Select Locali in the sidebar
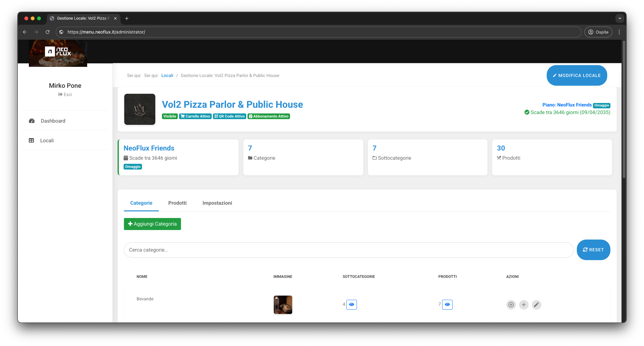 (x=47, y=140)
